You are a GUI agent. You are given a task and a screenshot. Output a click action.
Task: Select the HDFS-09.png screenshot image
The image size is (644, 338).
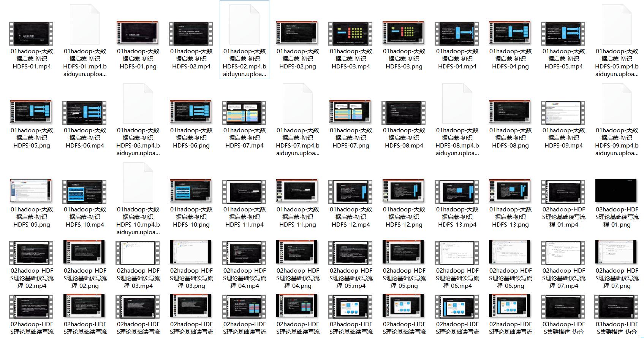pos(32,192)
